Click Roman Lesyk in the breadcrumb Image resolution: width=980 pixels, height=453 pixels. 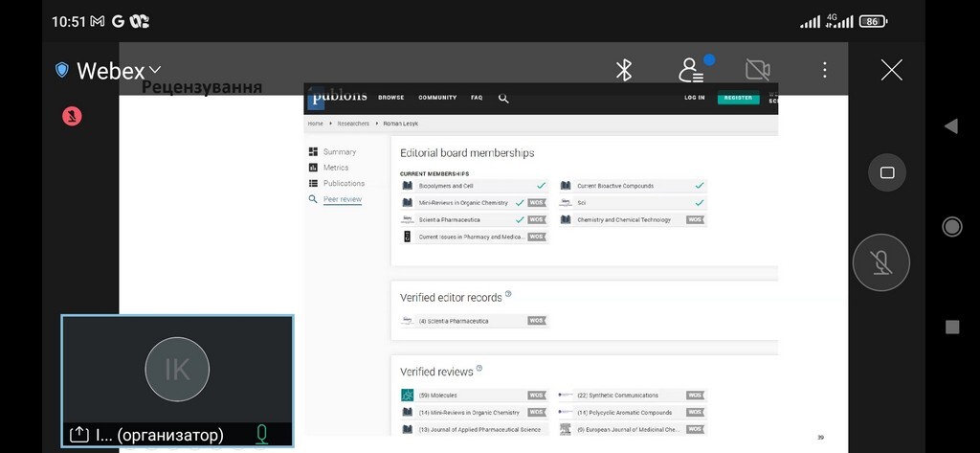pyautogui.click(x=401, y=124)
